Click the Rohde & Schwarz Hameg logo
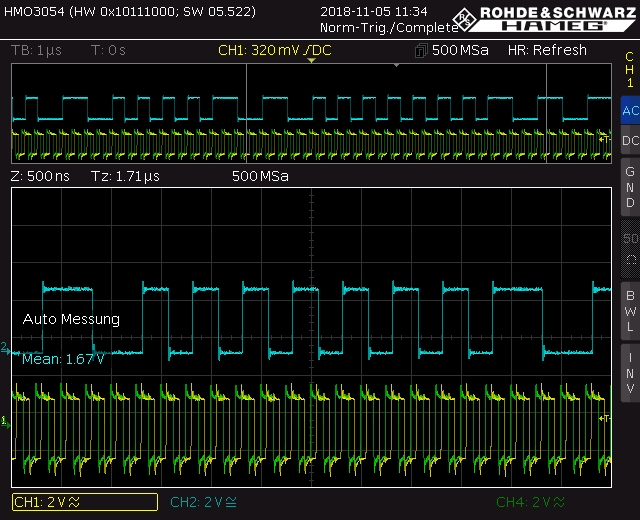Viewport: 640px width, 520px height. click(544, 19)
